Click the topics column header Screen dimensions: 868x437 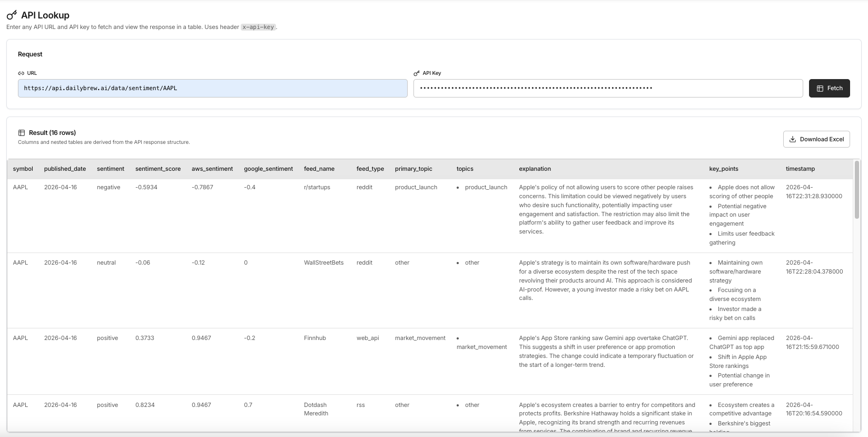(465, 169)
